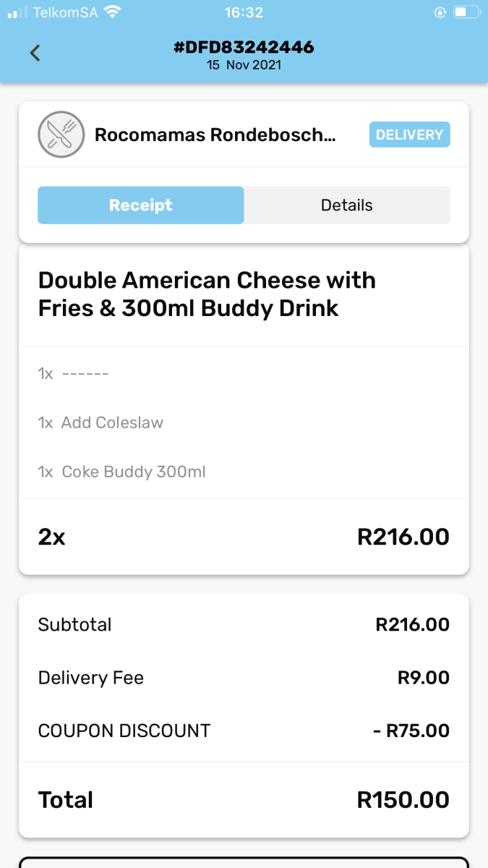The width and height of the screenshot is (488, 868).
Task: Tap the battery indicator icon
Action: coord(467,12)
